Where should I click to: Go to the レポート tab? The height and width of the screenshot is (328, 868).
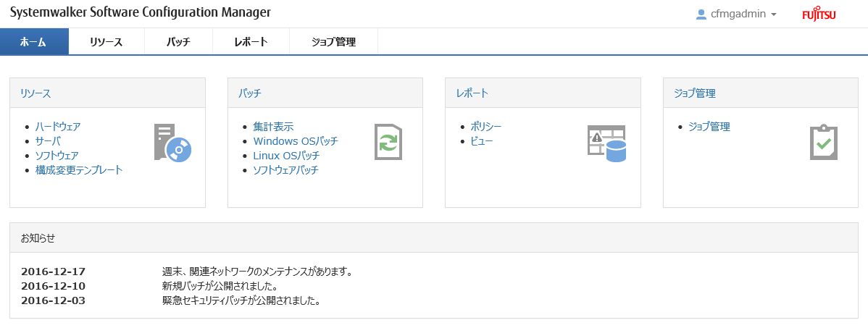point(251,41)
